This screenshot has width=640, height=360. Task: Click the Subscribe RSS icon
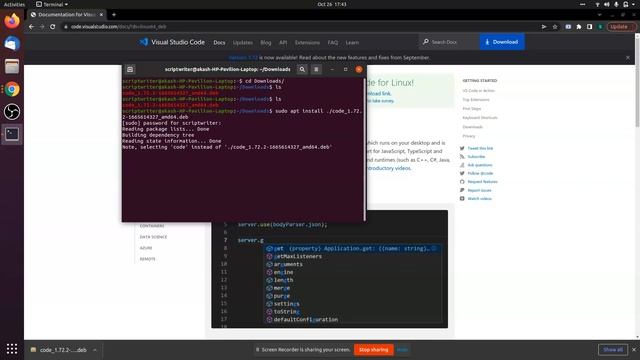tap(462, 157)
